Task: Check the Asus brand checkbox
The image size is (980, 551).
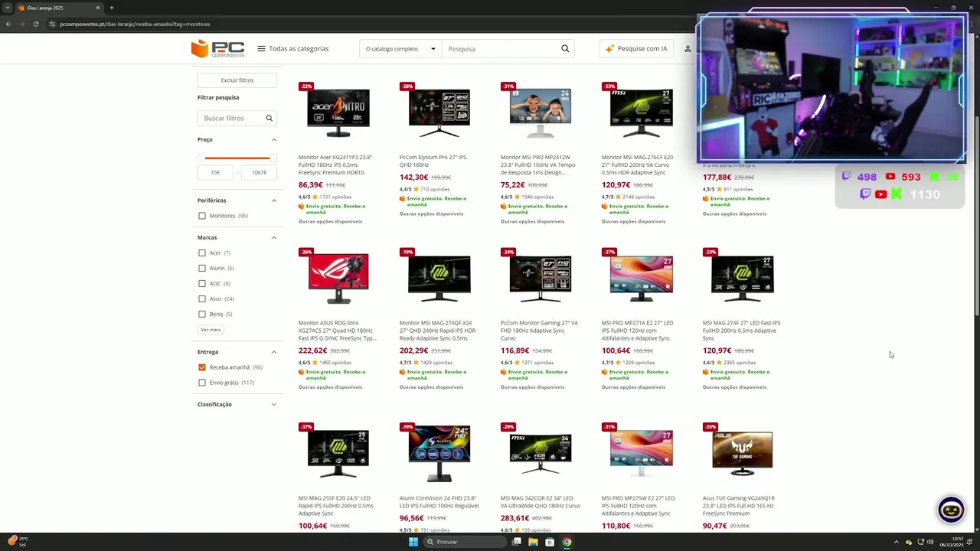Action: 202,299
